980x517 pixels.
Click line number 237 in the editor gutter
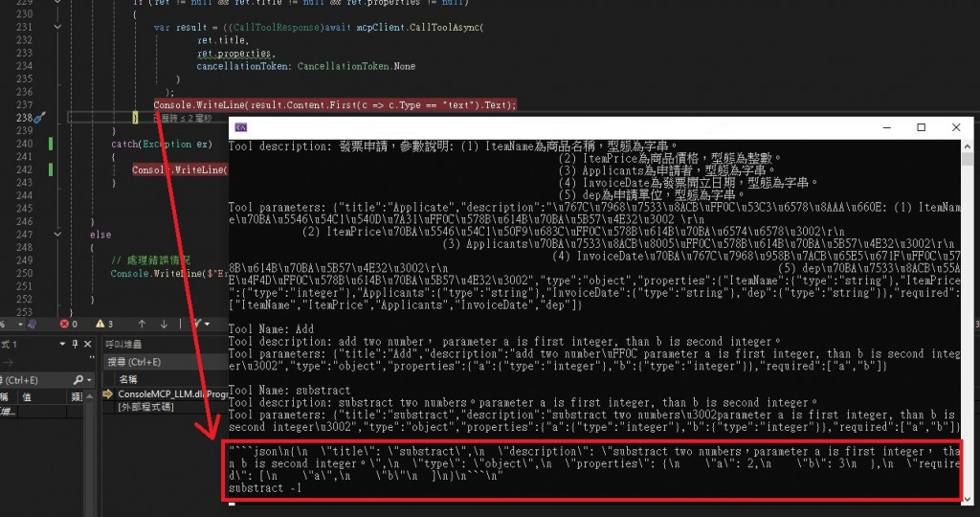point(24,104)
